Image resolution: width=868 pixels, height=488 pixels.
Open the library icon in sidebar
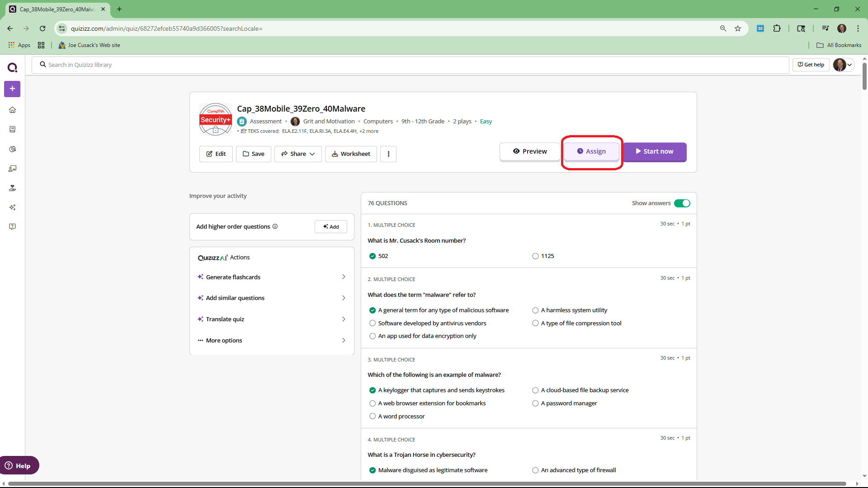pos(12,129)
